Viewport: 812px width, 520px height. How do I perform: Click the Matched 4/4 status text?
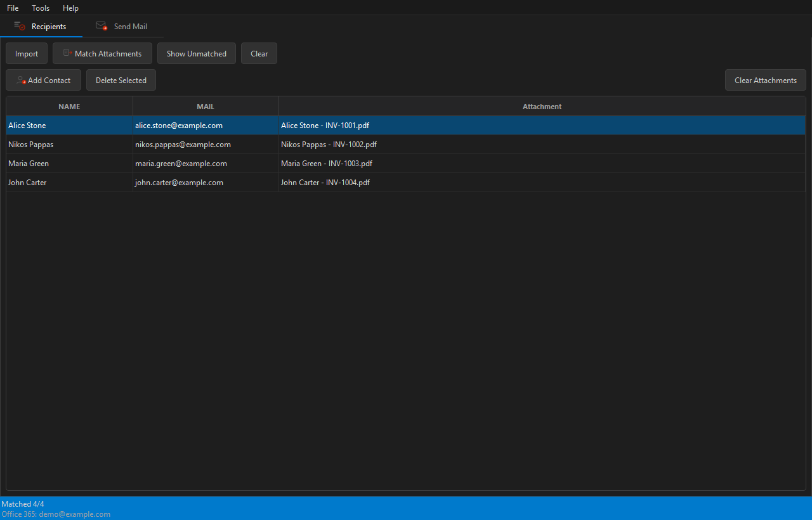pos(23,504)
